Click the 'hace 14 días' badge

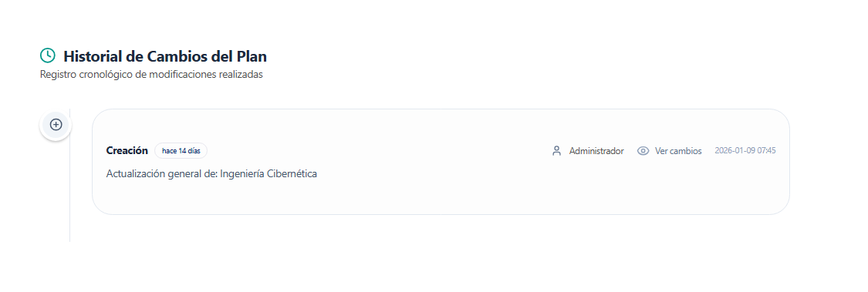(181, 150)
